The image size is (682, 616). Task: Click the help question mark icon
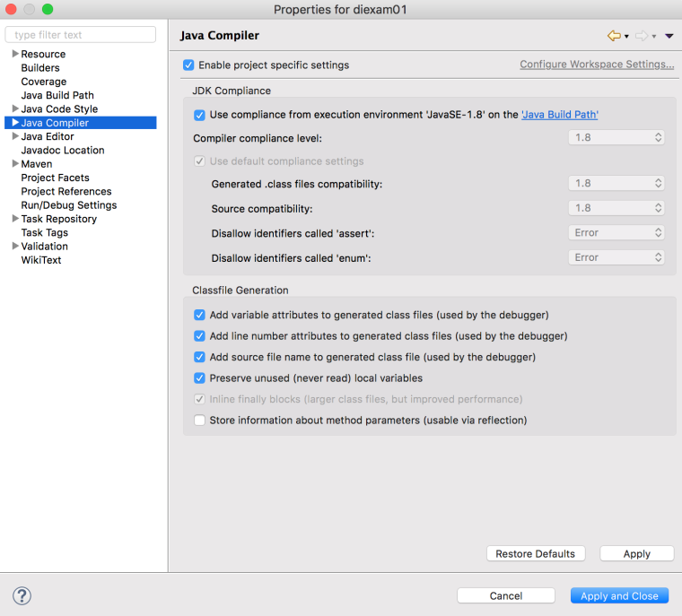pos(22,595)
